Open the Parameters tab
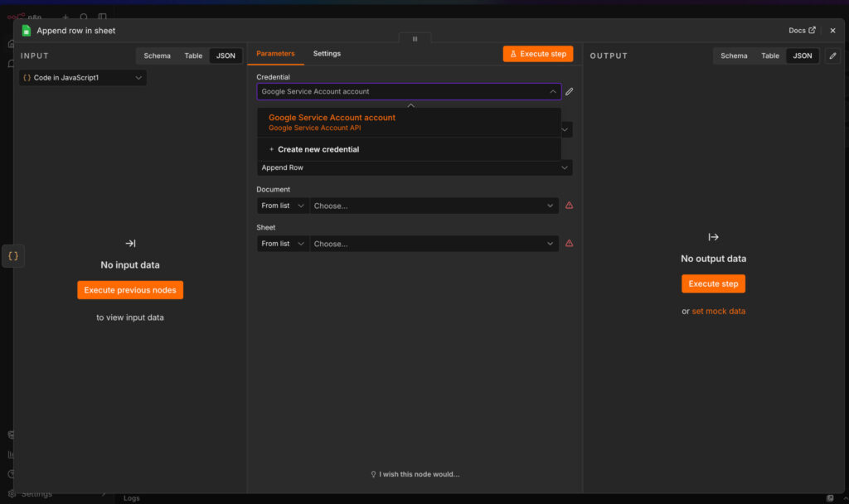849x504 pixels. point(275,54)
